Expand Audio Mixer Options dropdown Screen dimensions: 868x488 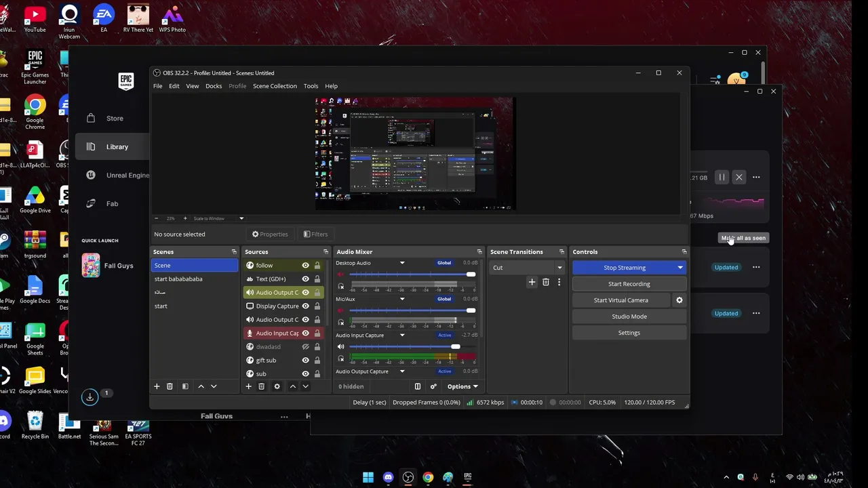462,386
